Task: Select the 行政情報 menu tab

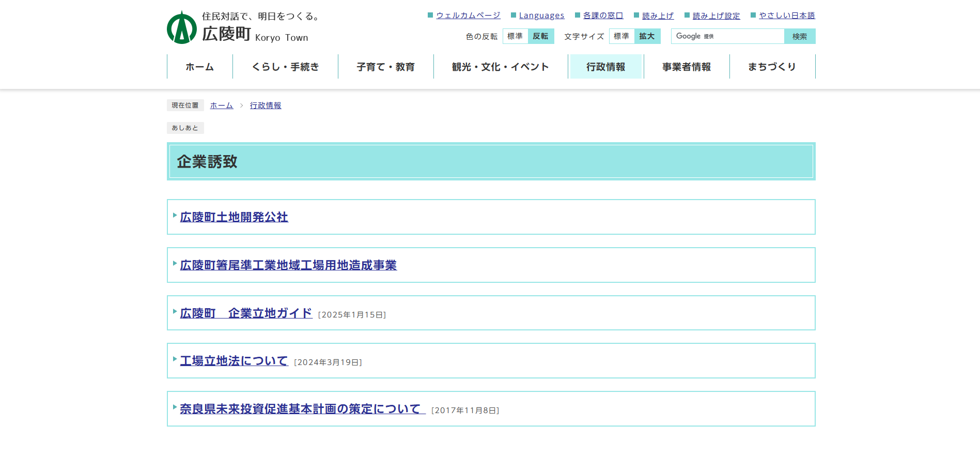Action: pos(605,67)
